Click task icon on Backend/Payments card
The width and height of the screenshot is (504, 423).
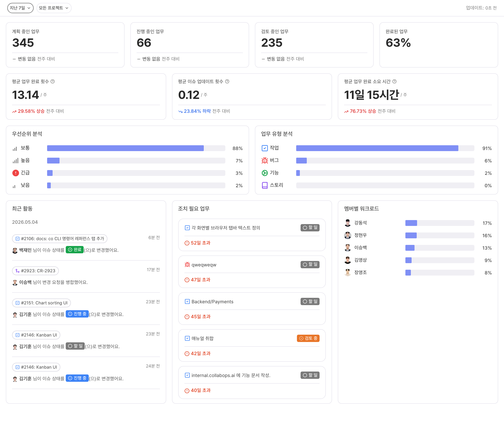[187, 301]
